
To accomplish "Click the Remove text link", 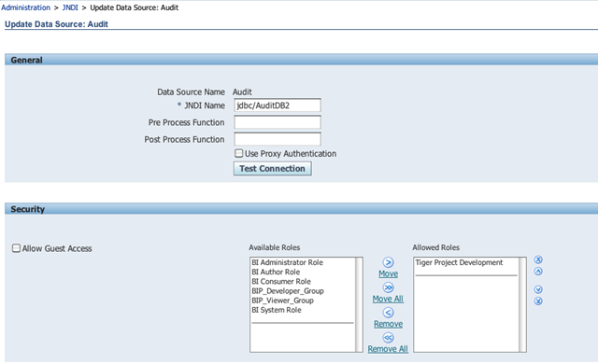I will point(389,324).
